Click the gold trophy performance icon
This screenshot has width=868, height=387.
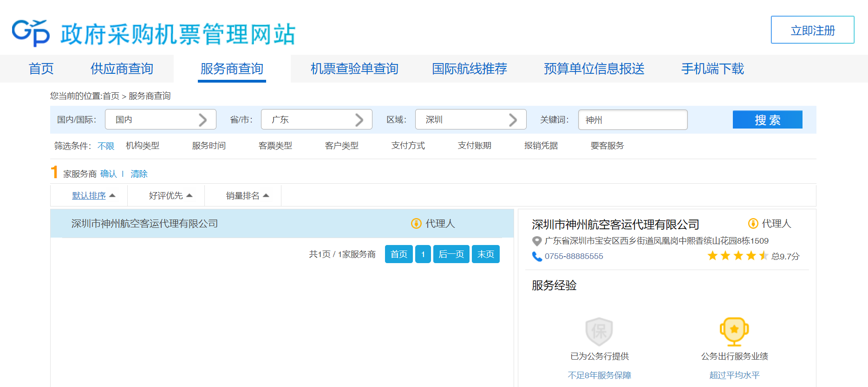734,331
